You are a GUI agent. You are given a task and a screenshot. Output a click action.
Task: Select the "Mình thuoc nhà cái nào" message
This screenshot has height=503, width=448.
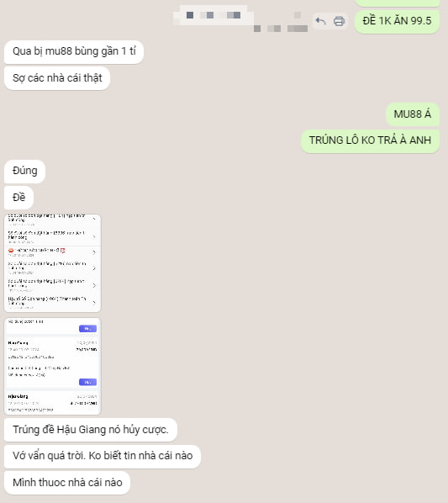point(67,483)
